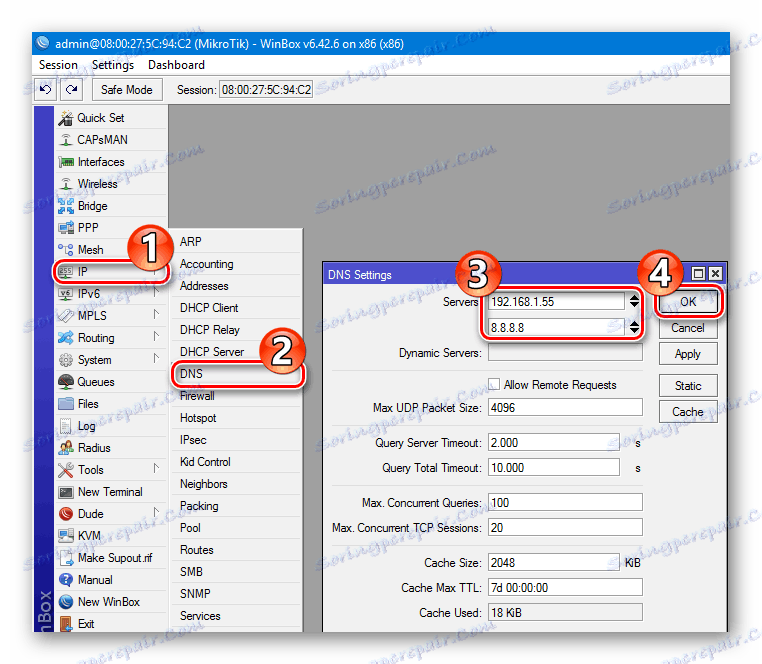
Task: Open the Static DNS entries button
Action: coord(688,385)
